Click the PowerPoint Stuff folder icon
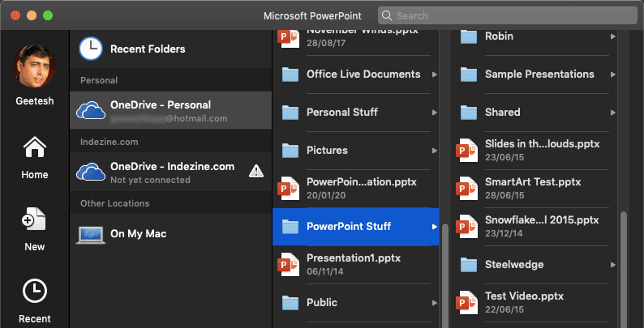Image resolution: width=644 pixels, height=328 pixels. [290, 226]
